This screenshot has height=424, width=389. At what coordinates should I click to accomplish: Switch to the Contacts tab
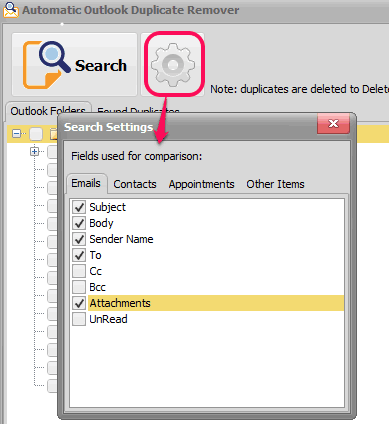tap(135, 184)
